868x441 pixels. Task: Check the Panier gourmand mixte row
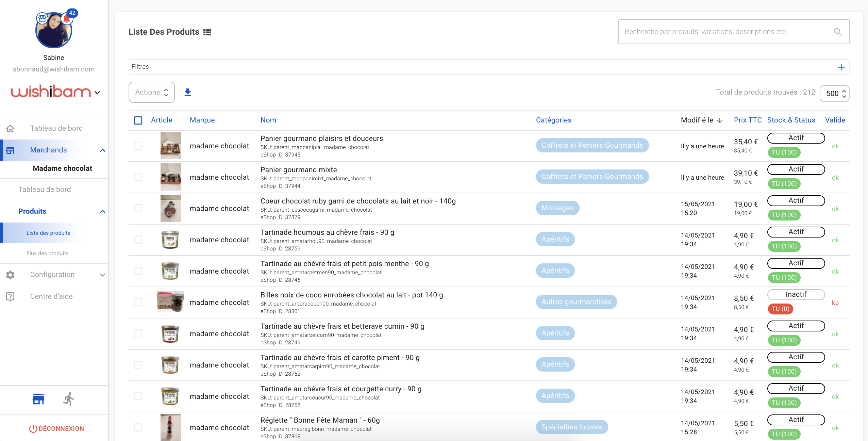(138, 177)
